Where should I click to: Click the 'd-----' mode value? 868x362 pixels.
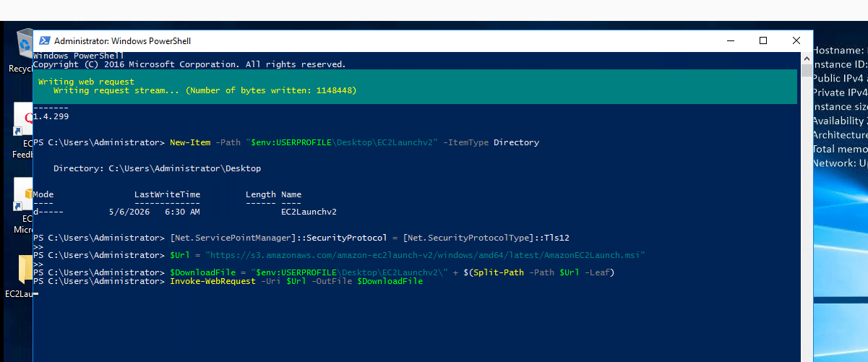(x=48, y=212)
